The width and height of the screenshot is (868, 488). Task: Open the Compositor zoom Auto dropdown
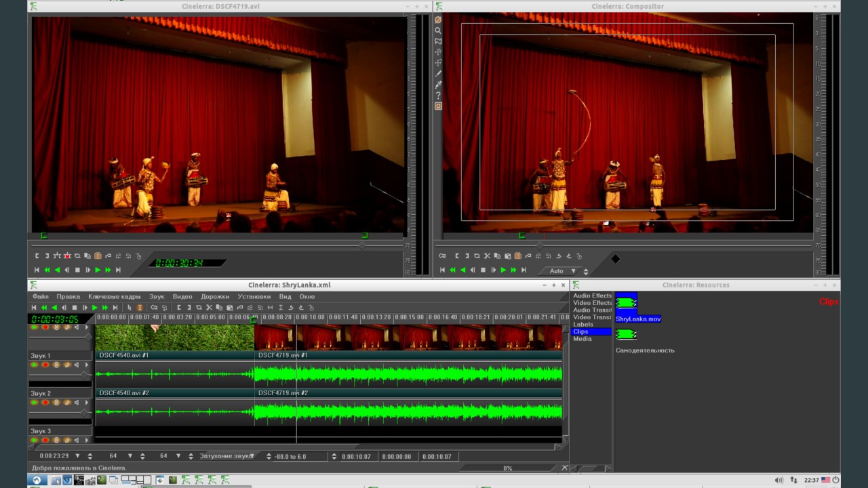pos(572,271)
